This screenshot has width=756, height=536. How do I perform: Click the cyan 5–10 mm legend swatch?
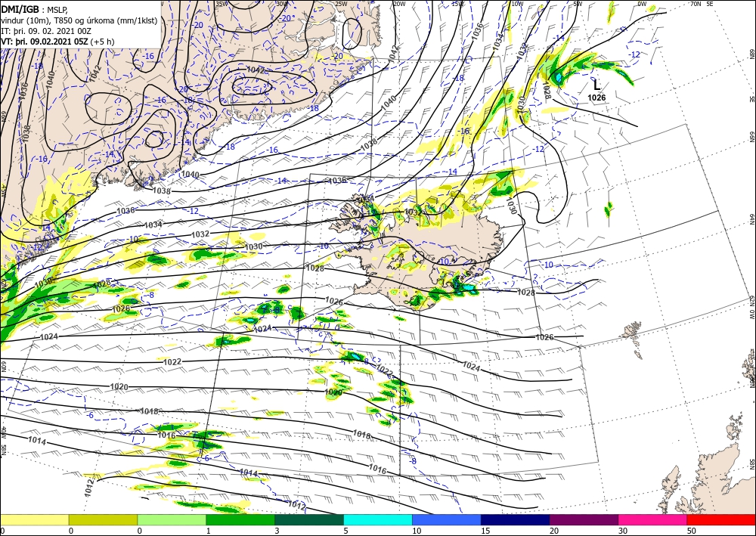pos(378,519)
